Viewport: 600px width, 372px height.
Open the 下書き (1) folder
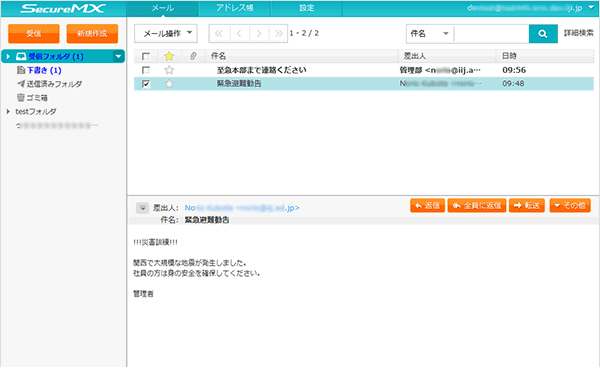[x=44, y=70]
